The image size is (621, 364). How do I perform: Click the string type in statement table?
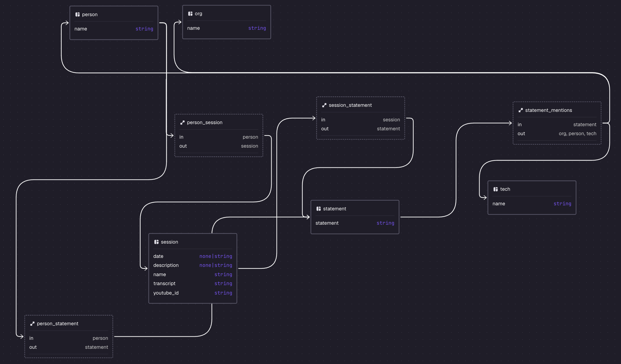click(386, 223)
